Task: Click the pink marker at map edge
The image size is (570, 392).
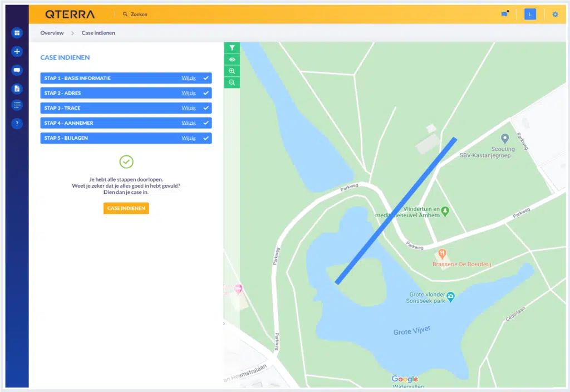Action: click(x=238, y=289)
